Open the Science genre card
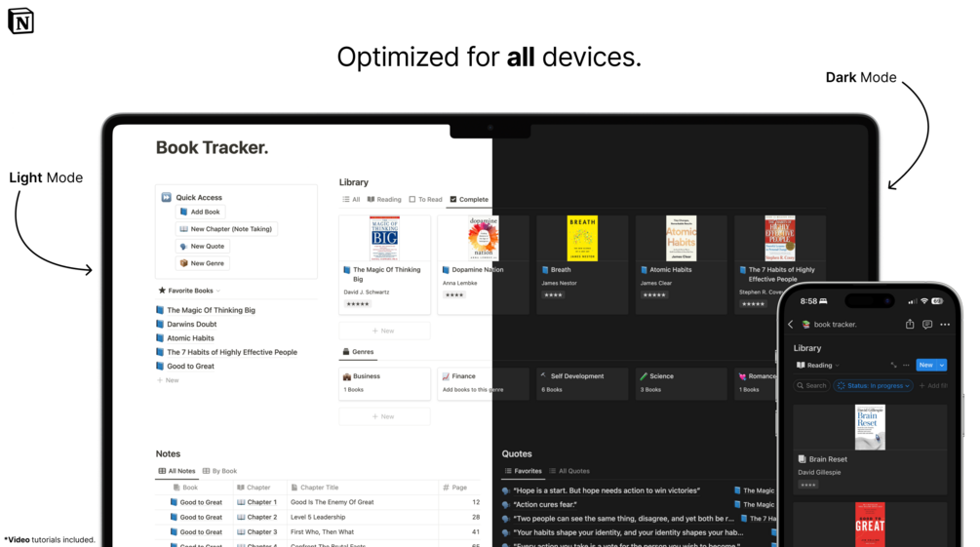 (681, 383)
